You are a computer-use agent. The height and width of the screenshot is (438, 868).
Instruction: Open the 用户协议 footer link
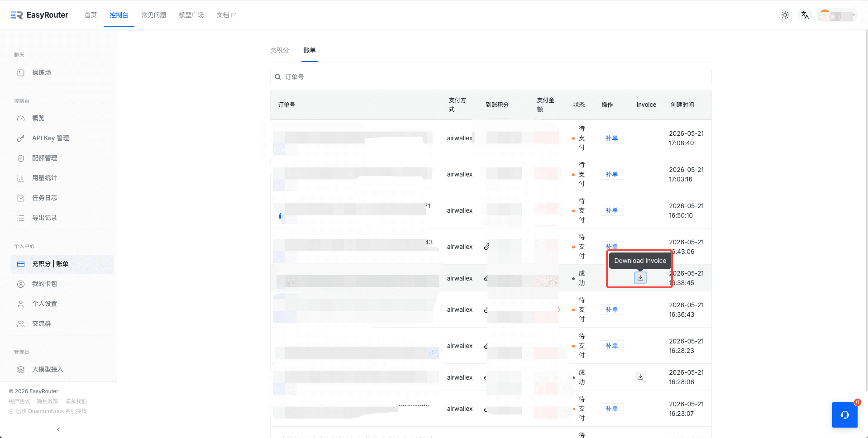click(19, 401)
